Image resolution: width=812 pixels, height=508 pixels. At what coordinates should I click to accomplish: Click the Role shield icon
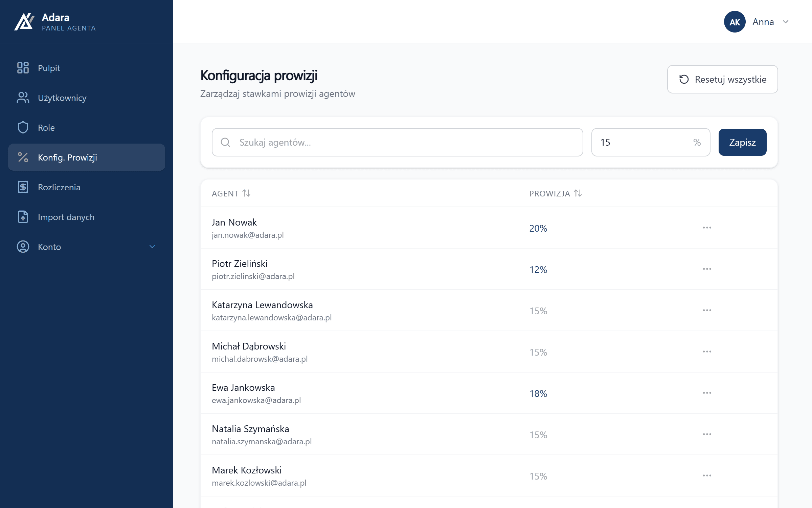23,127
